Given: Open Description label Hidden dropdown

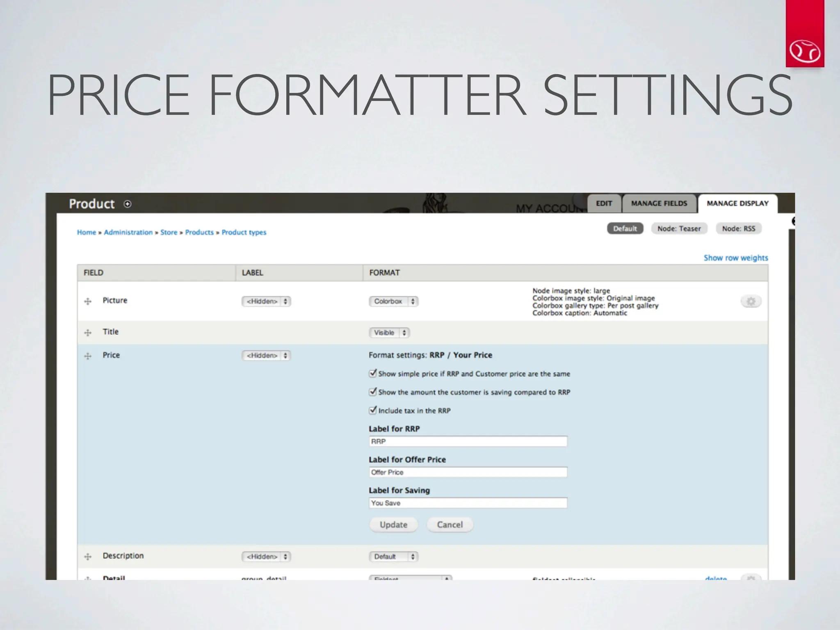Looking at the screenshot, I should [266, 557].
